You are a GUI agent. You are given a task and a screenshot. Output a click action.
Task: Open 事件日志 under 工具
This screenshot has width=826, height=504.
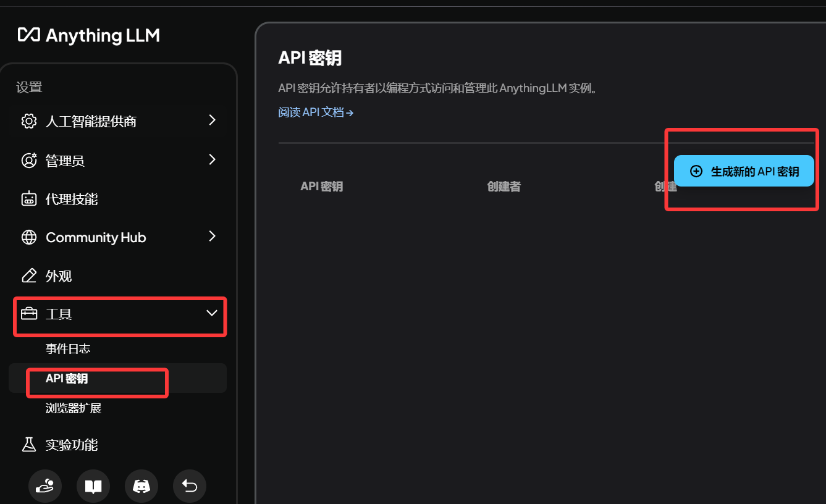[x=68, y=349]
